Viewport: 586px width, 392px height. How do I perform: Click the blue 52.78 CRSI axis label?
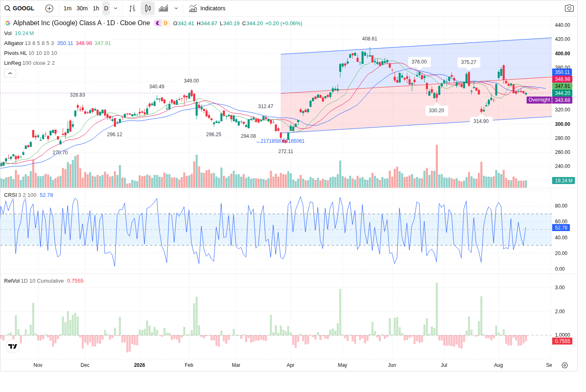point(561,228)
